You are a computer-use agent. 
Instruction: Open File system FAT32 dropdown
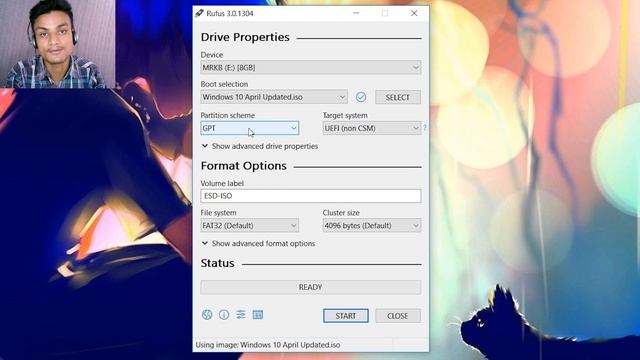point(249,225)
